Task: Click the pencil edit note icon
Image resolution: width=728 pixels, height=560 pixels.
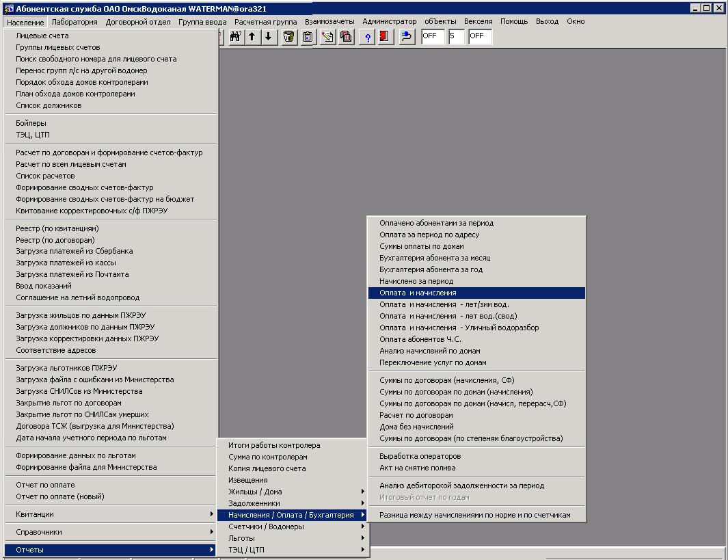Action: (x=327, y=37)
